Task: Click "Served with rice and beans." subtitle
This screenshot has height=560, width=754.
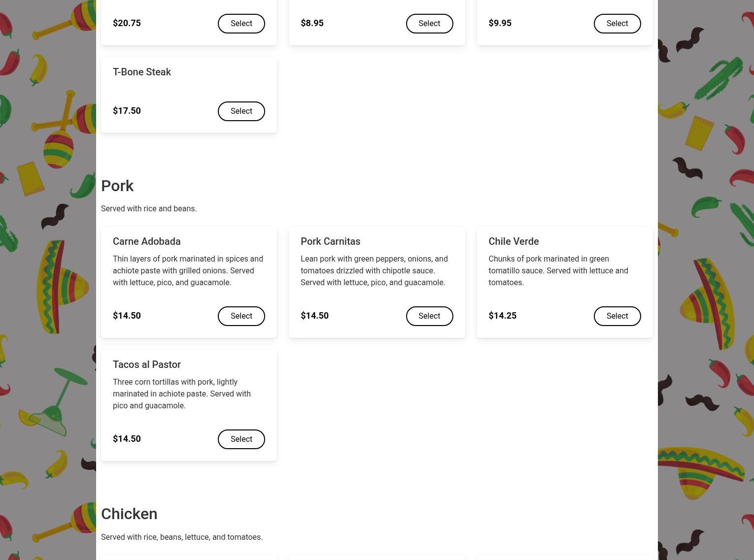Action: click(x=149, y=209)
